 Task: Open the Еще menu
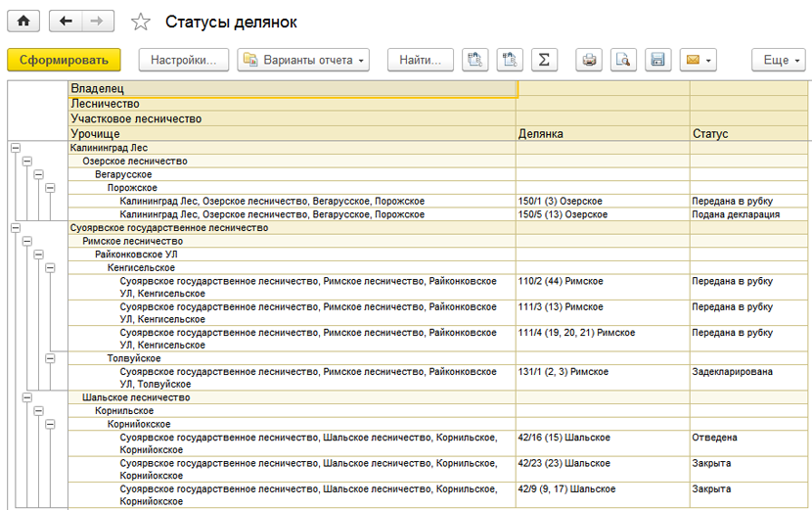[779, 60]
